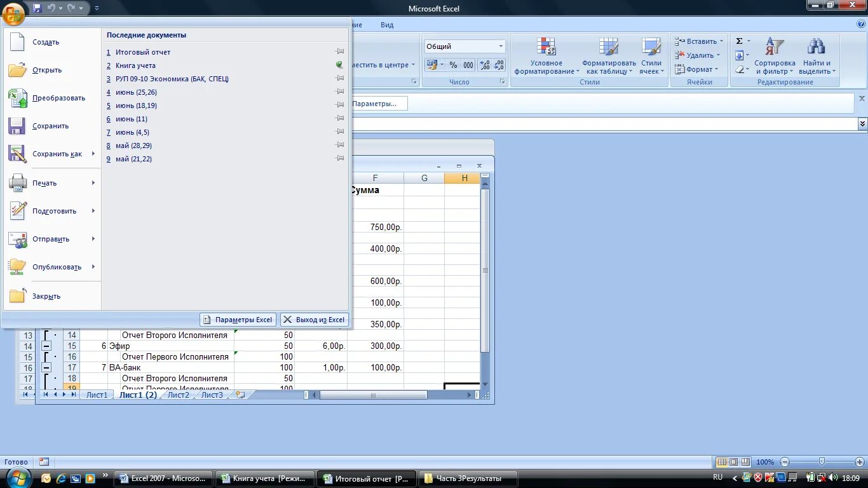The height and width of the screenshot is (488, 868).
Task: Unpin the Книга учета recent document
Action: pyautogui.click(x=340, y=65)
